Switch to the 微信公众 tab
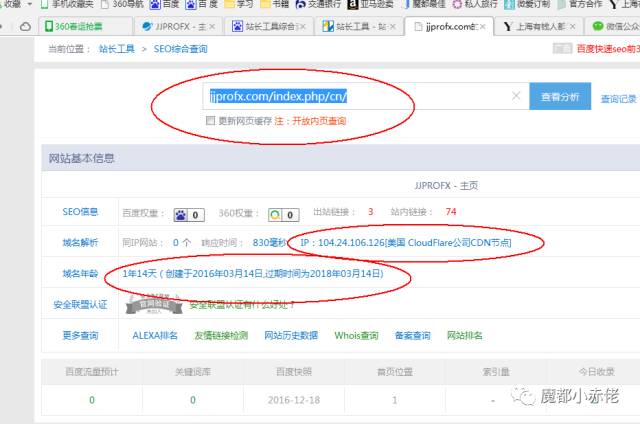 (x=614, y=27)
